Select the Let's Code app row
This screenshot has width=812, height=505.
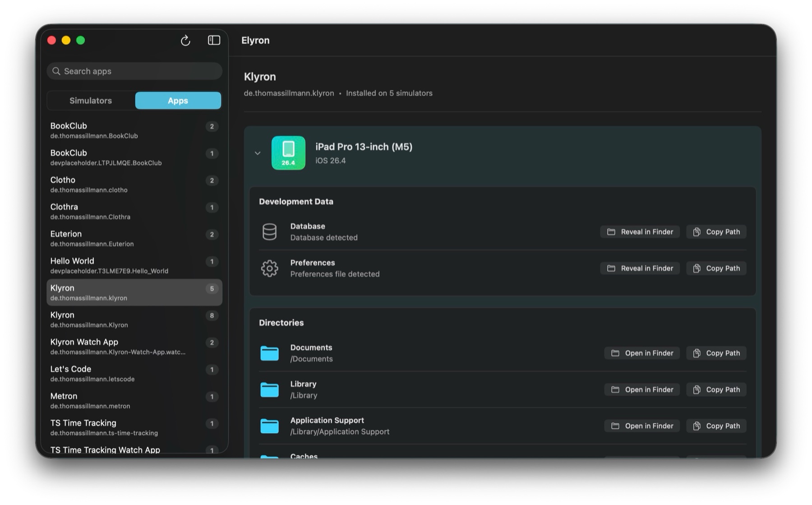134,374
